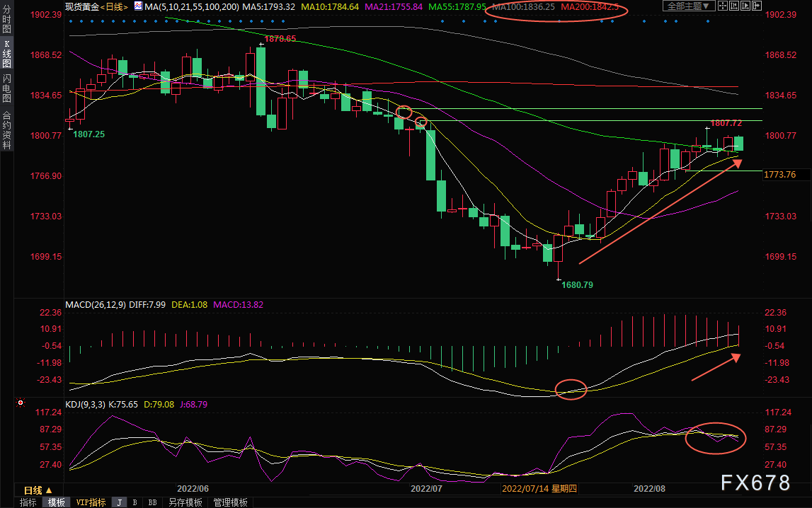The width and height of the screenshot is (812, 508).
Task: Open the VIP指标 tab
Action: (91, 502)
